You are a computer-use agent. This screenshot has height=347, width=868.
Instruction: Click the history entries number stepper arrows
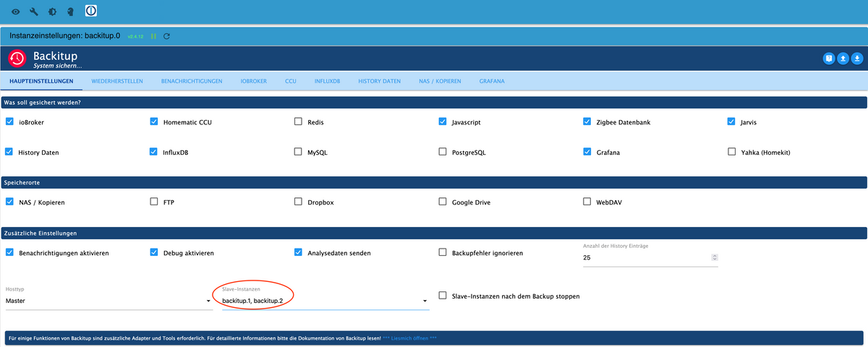point(715,257)
